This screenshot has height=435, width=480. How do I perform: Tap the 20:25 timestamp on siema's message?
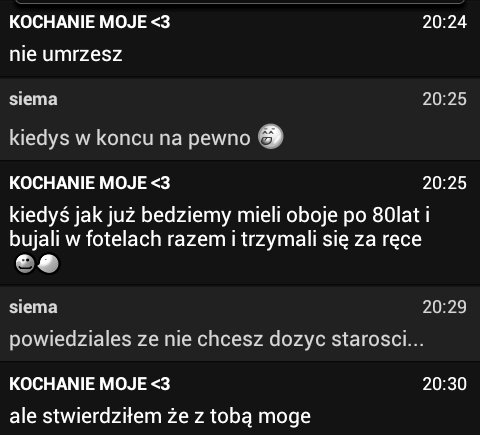click(444, 99)
